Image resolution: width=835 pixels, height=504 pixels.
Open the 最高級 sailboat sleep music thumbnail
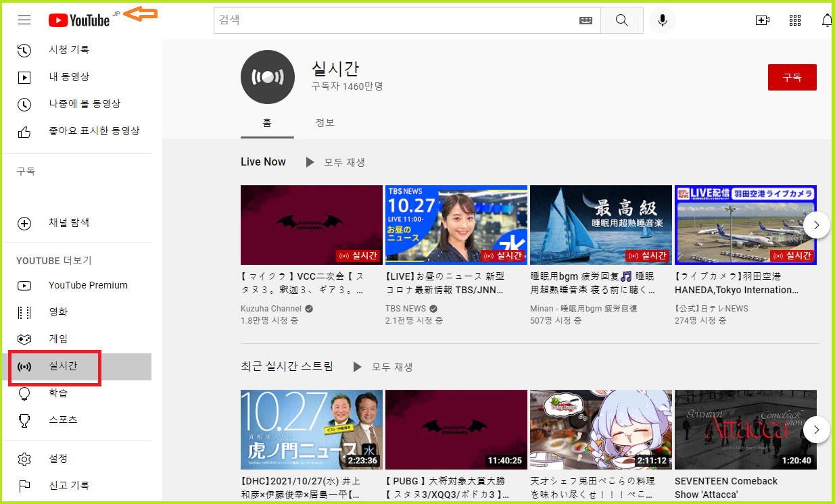click(x=601, y=225)
